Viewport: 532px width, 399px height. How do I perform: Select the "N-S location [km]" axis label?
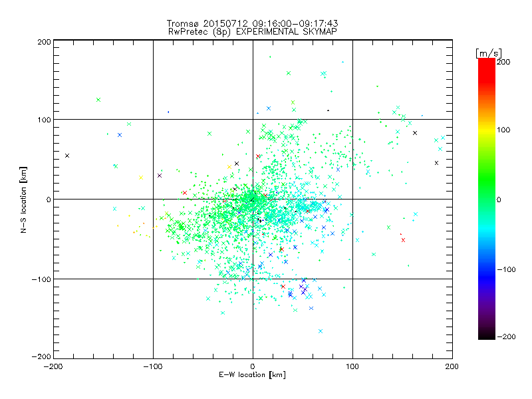click(23, 199)
